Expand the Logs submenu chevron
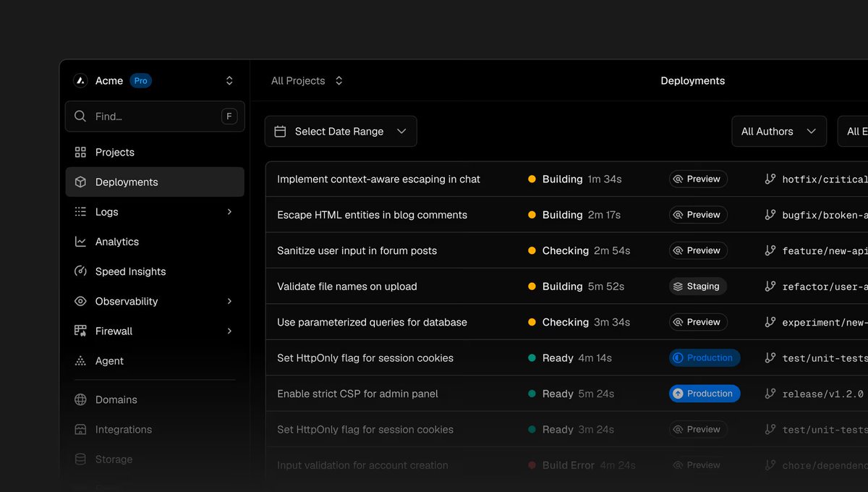The height and width of the screenshot is (492, 868). click(x=230, y=212)
